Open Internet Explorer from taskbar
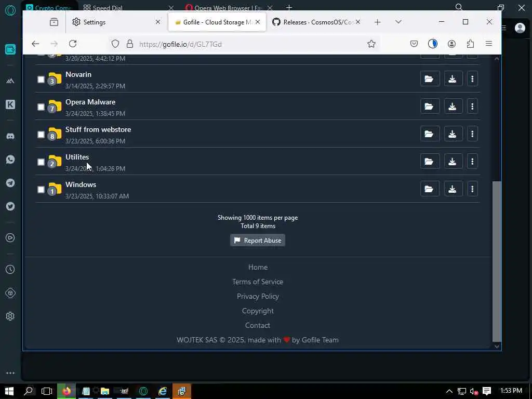Screen dimensions: 532x399 click(163, 391)
